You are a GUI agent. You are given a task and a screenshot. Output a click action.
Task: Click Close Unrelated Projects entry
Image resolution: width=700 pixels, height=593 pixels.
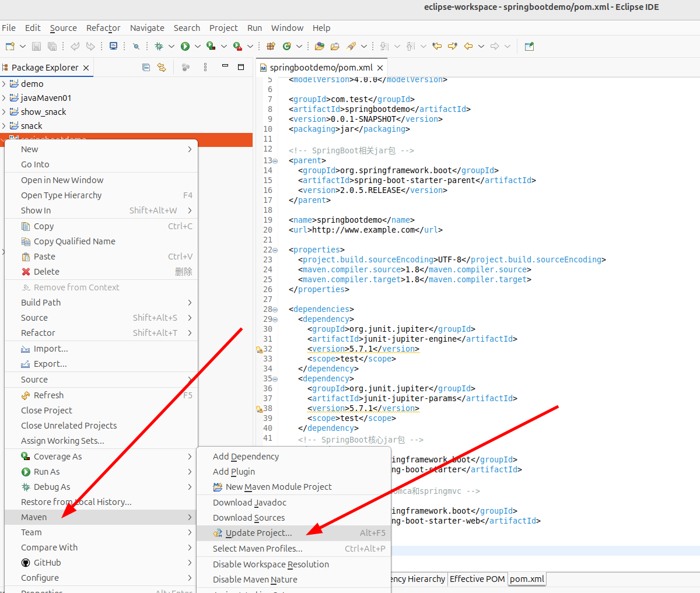pyautogui.click(x=101, y=426)
